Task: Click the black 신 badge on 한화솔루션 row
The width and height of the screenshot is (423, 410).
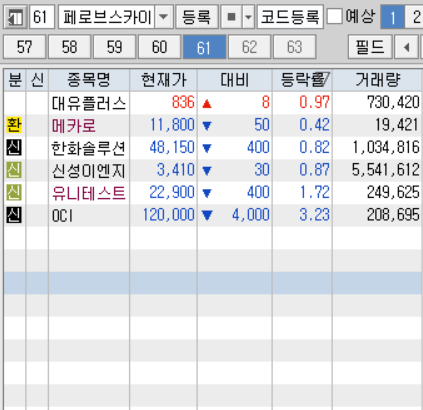Action: (x=14, y=148)
